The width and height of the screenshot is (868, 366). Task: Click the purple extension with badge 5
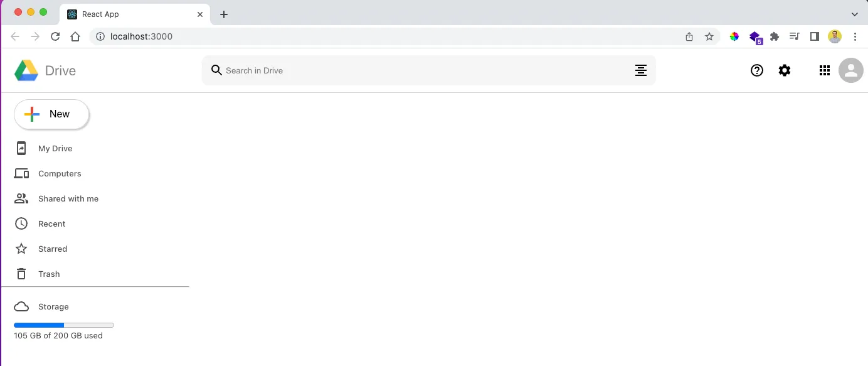pos(755,37)
